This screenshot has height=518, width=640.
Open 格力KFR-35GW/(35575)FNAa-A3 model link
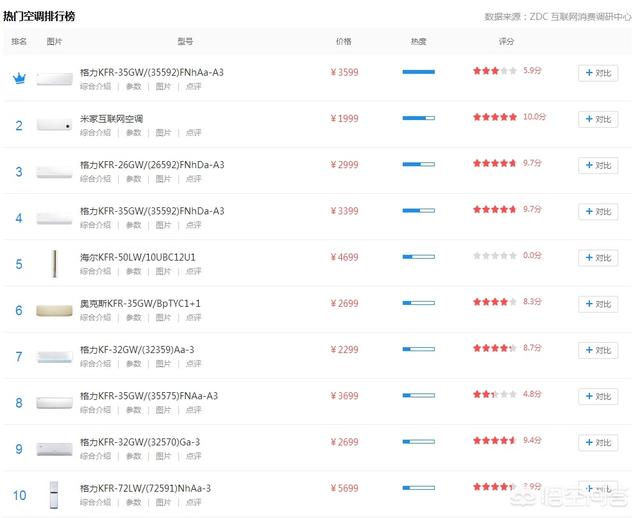[x=149, y=396]
